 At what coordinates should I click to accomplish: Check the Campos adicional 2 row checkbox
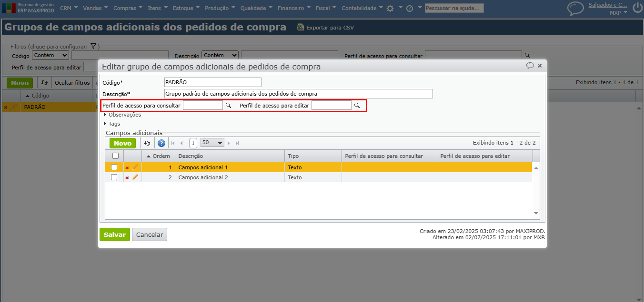click(114, 177)
